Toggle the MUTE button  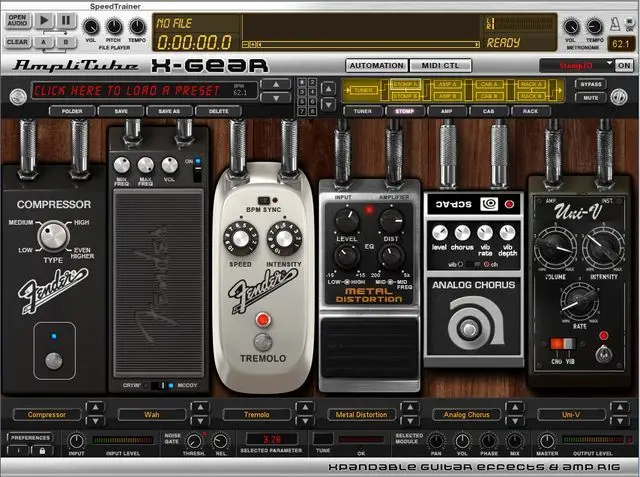pos(591,98)
